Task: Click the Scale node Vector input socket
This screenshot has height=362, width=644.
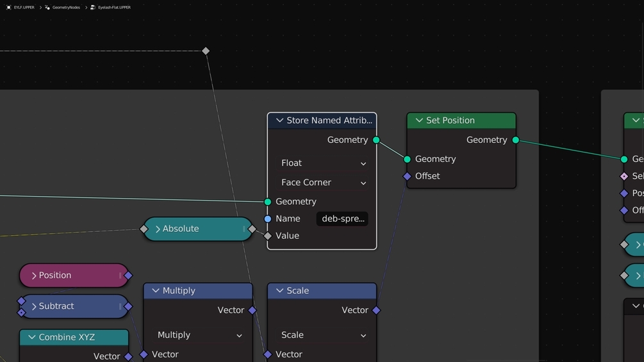Action: point(268,354)
